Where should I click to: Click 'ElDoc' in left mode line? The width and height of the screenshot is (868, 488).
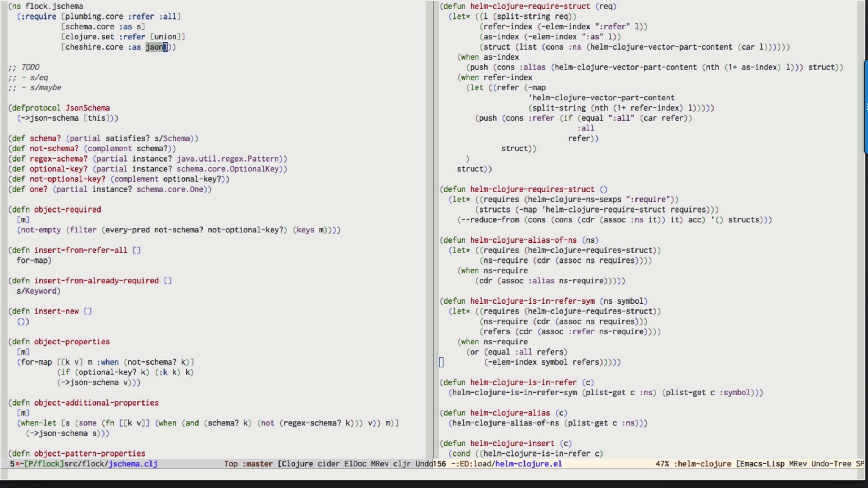tap(355, 463)
